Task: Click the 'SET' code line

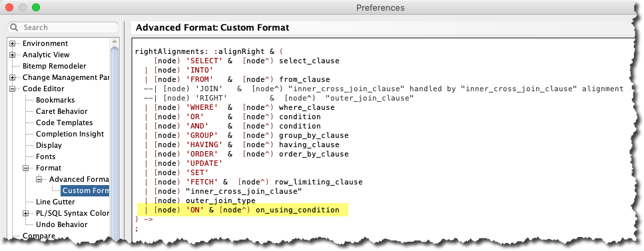Action: coord(176,173)
